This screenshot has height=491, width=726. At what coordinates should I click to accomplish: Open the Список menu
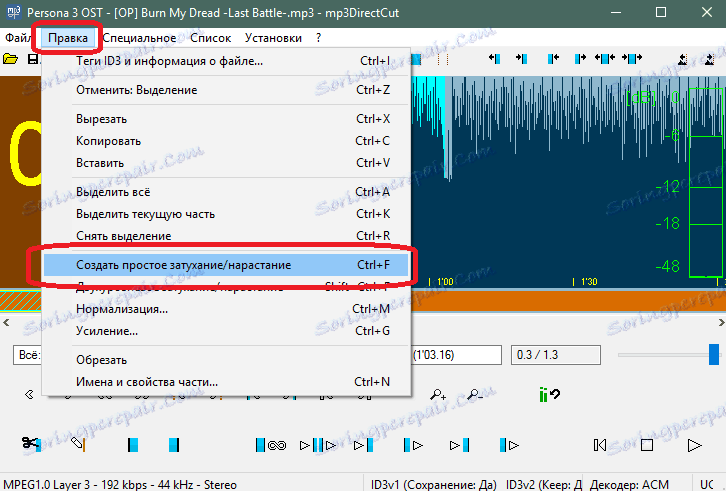[x=210, y=38]
